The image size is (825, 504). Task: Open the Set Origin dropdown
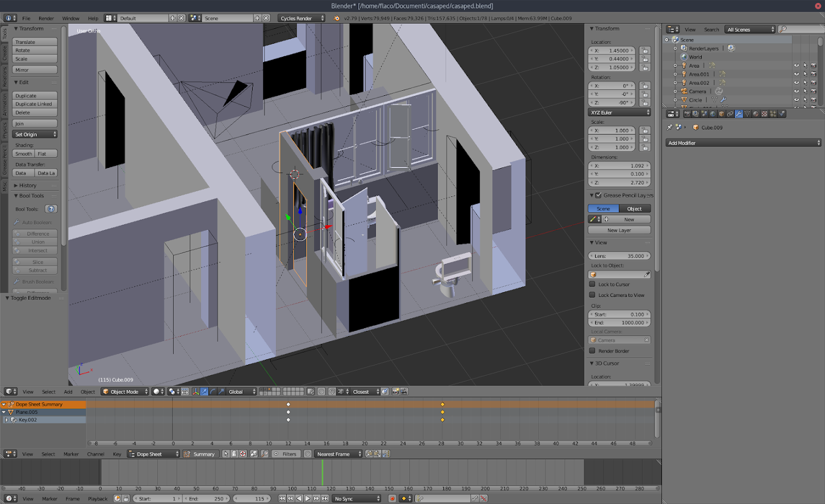click(35, 135)
